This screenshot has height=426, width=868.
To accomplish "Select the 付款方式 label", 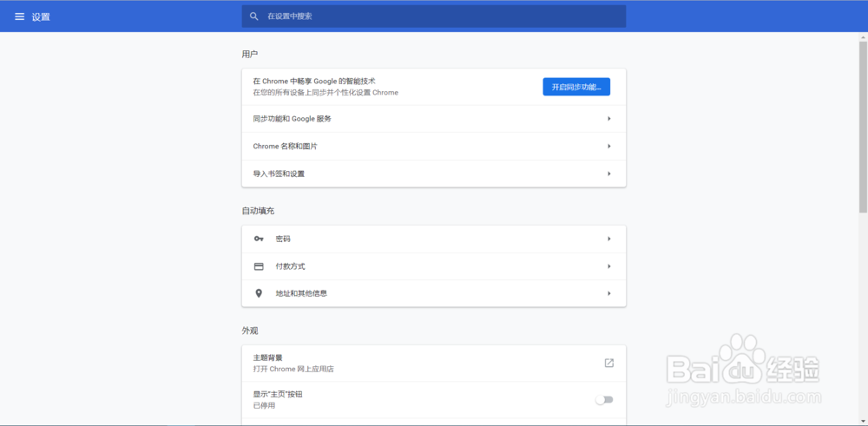I will [x=290, y=266].
